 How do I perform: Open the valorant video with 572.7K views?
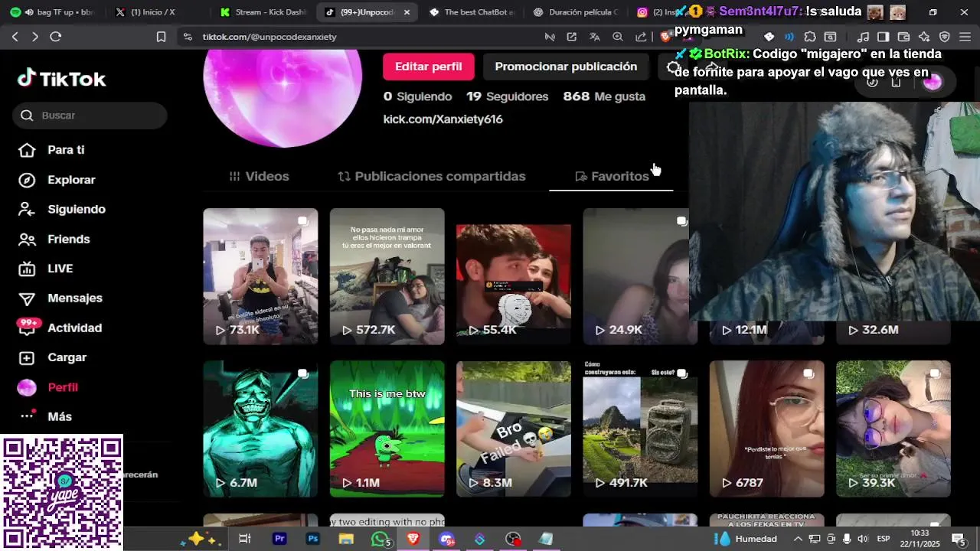click(387, 276)
